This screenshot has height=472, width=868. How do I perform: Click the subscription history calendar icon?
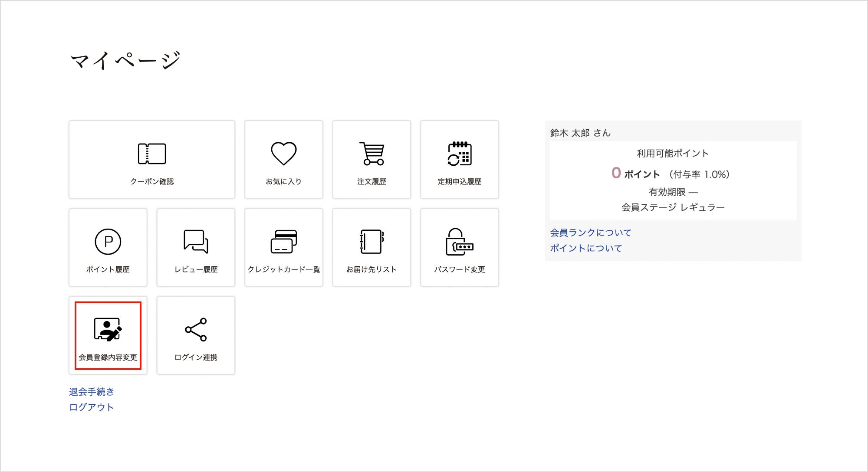click(460, 154)
